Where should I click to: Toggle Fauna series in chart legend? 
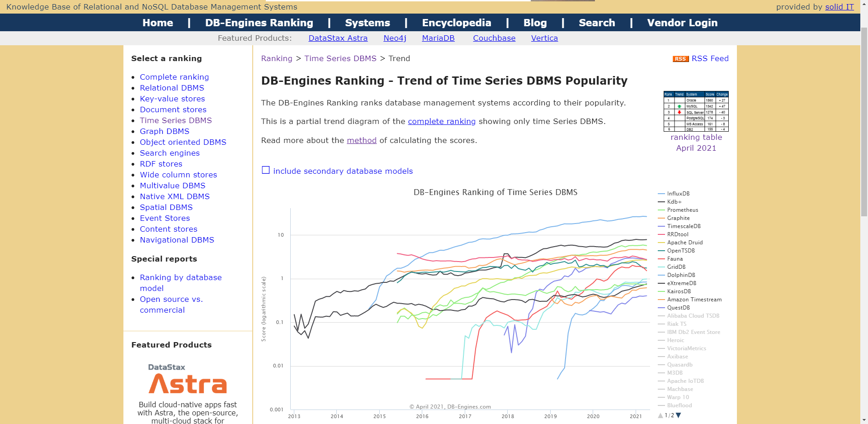tap(670, 259)
